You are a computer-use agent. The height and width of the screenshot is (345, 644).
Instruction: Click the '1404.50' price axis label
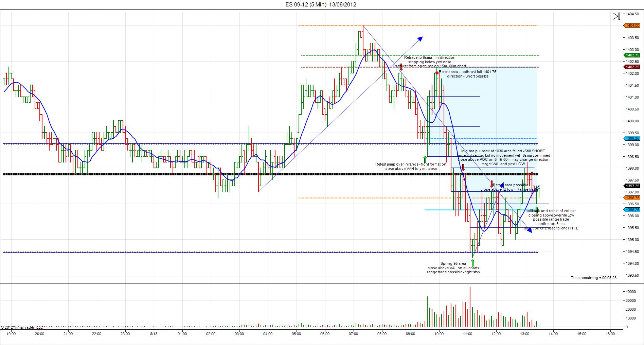tap(632, 14)
